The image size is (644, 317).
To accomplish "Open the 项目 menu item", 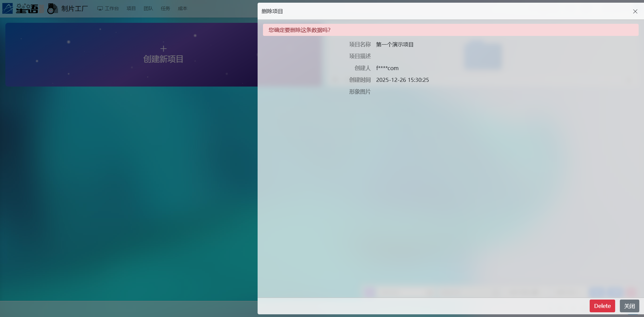I will click(x=131, y=8).
